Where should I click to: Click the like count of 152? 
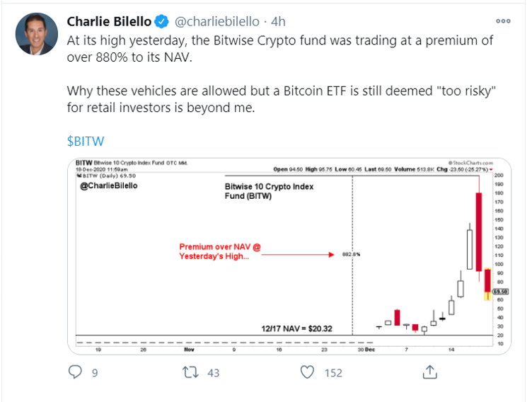click(332, 372)
